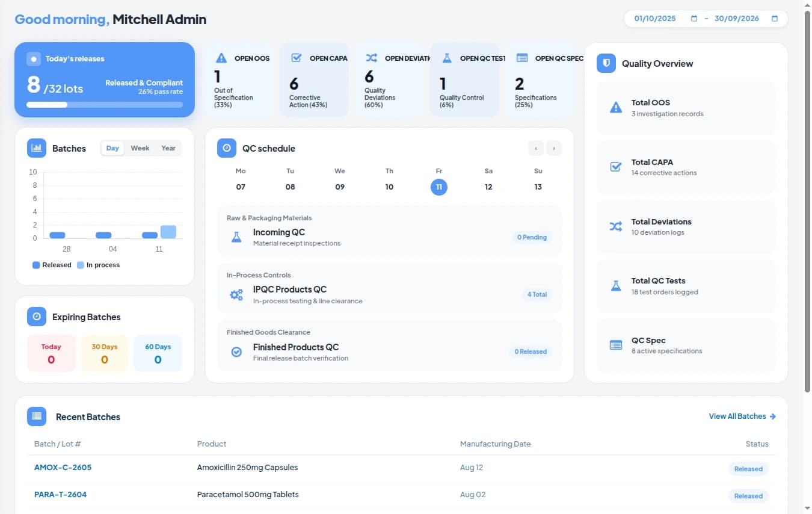Switch Batches chart to Day view
The height and width of the screenshot is (514, 812).
tap(113, 148)
